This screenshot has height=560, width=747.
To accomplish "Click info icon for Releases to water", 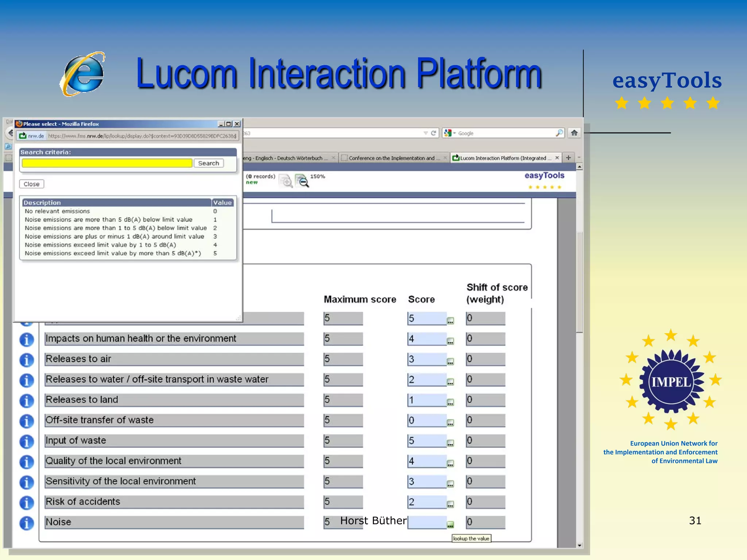I will [27, 380].
